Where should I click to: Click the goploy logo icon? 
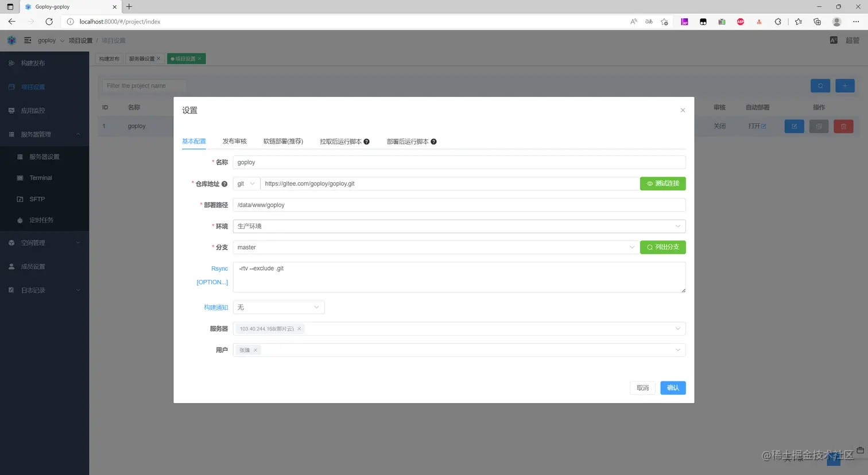click(11, 40)
